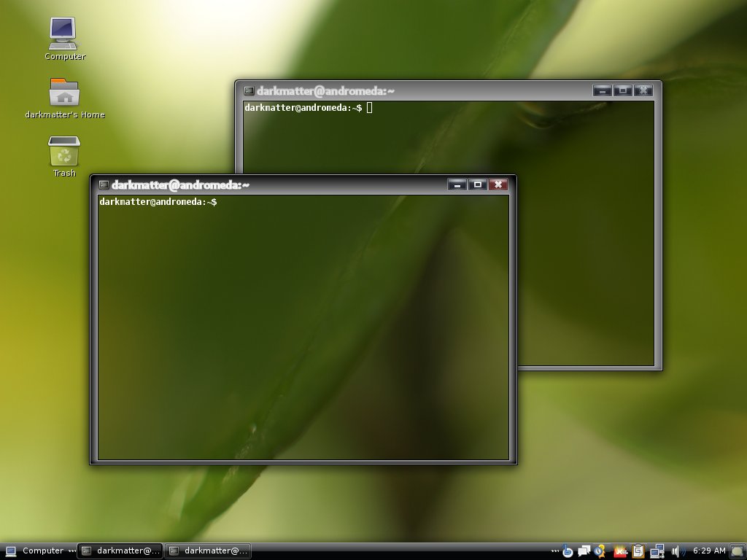
Task: Click the prompt line in back terminal
Action: [303, 108]
